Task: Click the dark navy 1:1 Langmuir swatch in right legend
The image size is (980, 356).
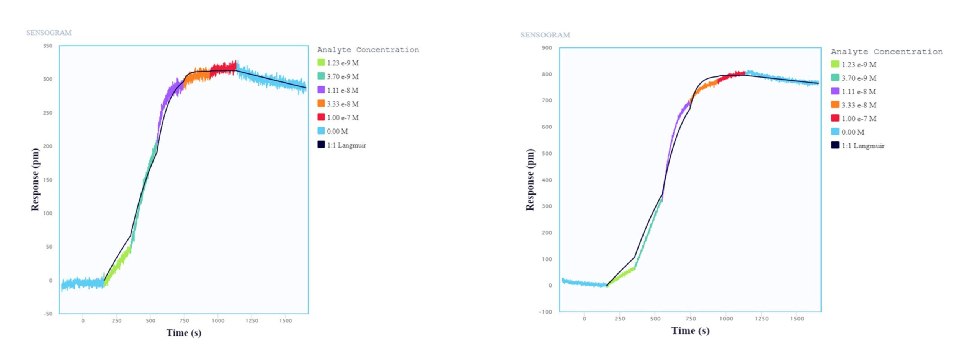Action: 835,145
